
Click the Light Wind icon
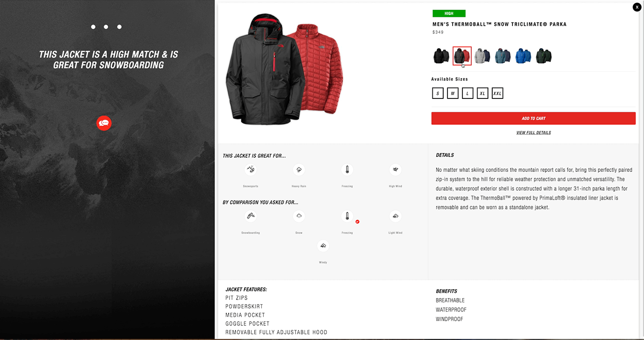395,216
